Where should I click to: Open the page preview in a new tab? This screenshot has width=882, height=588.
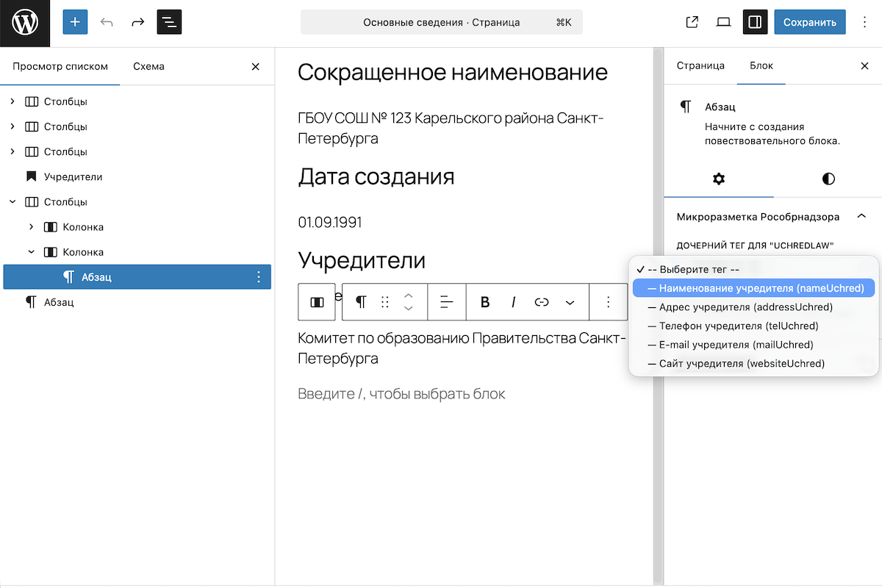692,22
